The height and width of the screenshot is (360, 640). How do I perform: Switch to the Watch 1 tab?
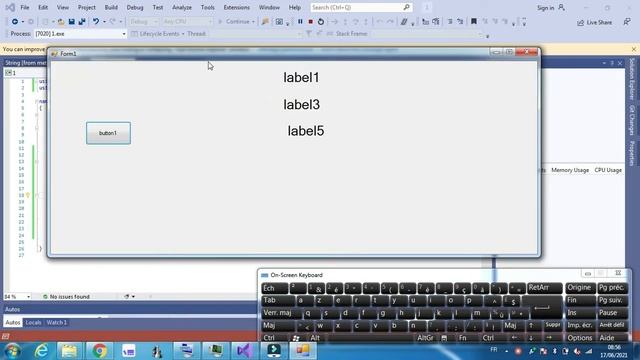point(56,322)
